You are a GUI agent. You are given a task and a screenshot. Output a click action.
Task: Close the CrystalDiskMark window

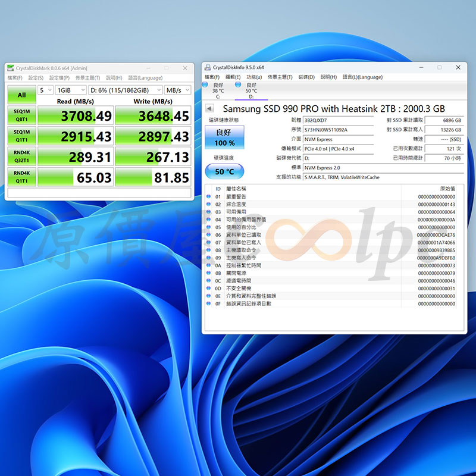click(185, 68)
